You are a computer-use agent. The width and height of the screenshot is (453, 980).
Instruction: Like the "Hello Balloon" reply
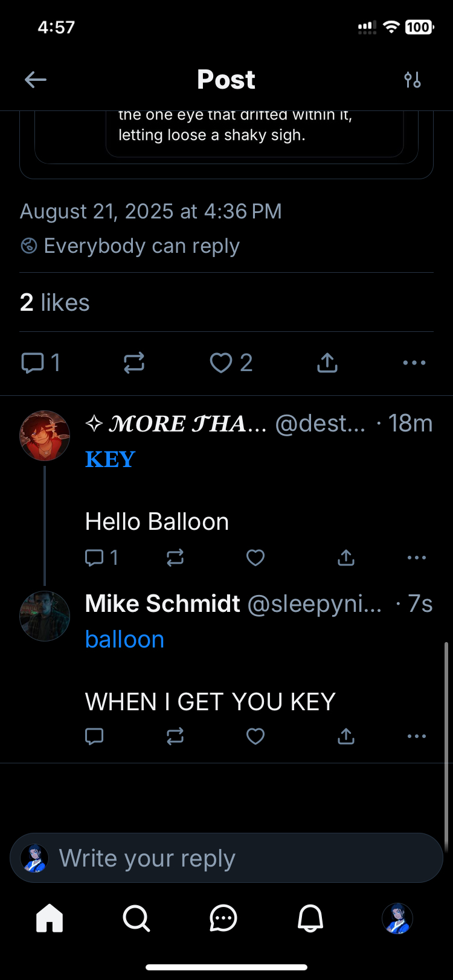pos(255,558)
